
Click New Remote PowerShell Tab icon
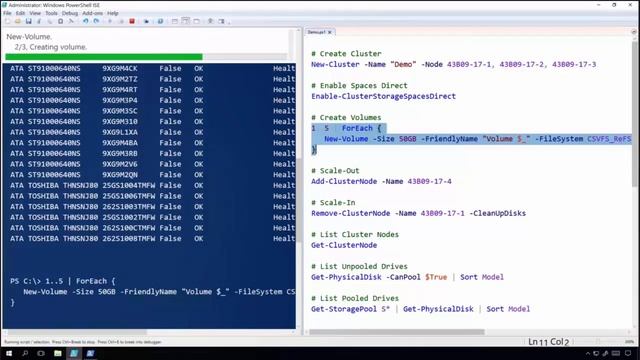tap(146, 21)
